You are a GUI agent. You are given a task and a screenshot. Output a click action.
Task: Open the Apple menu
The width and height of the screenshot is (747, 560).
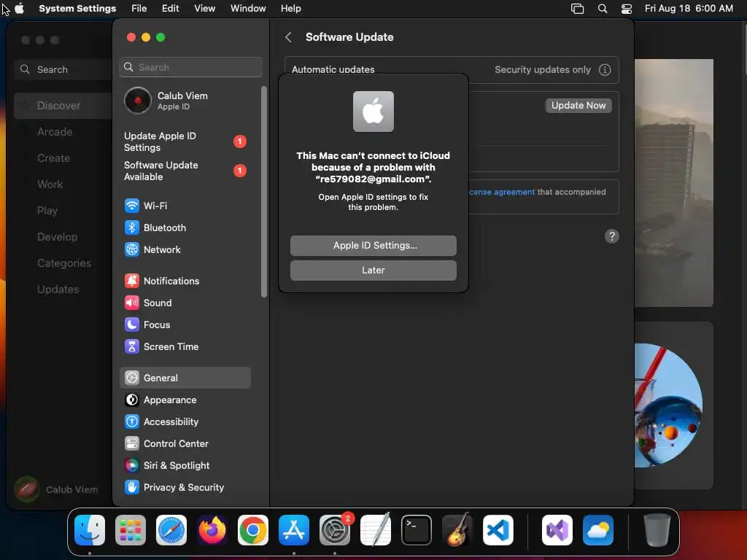20,9
